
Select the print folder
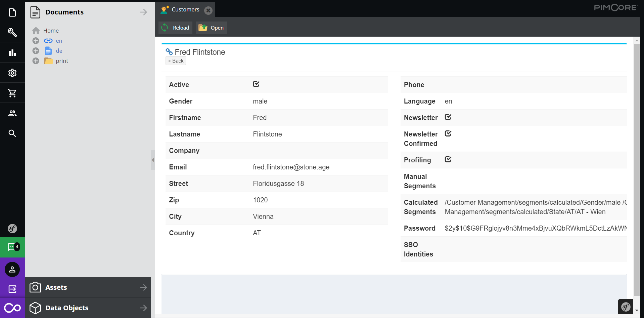click(x=62, y=61)
